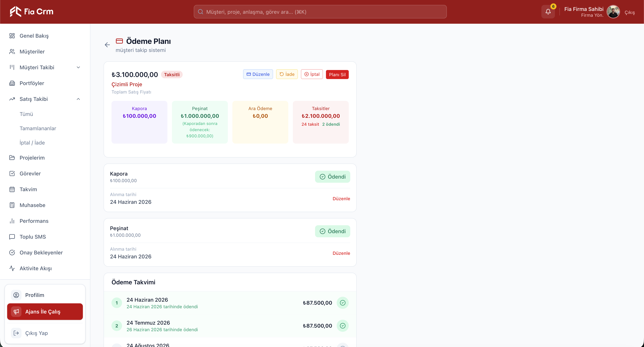Click Düzenle link under Kapora date
Image resolution: width=644 pixels, height=347 pixels.
(341, 199)
